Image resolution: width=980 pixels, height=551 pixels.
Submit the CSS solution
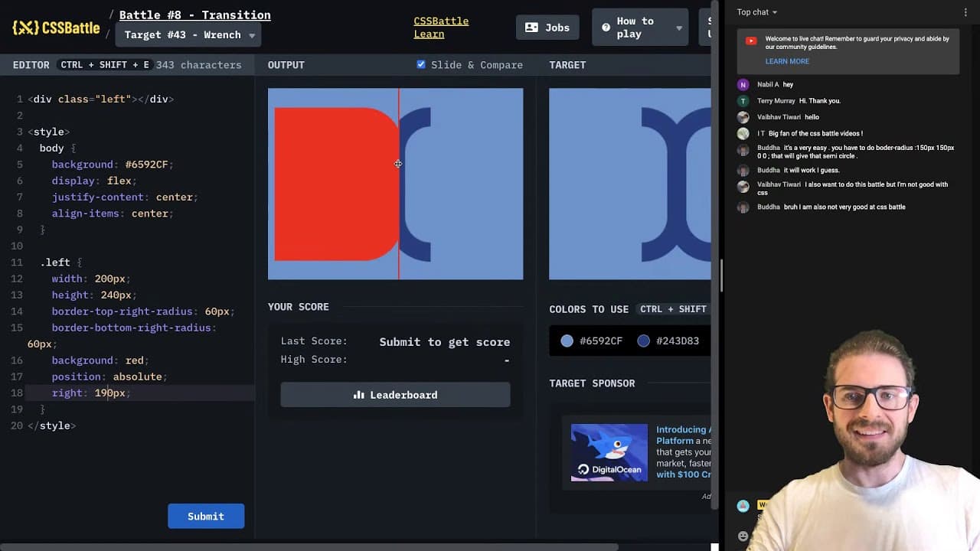point(206,516)
